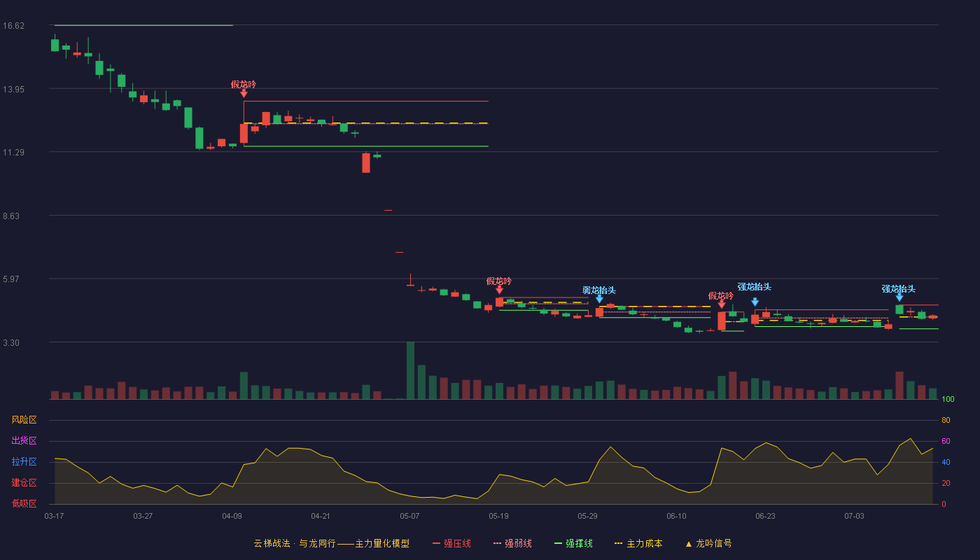Image resolution: width=980 pixels, height=560 pixels.
Task: Click the 出货区 zone label
Action: (x=24, y=441)
